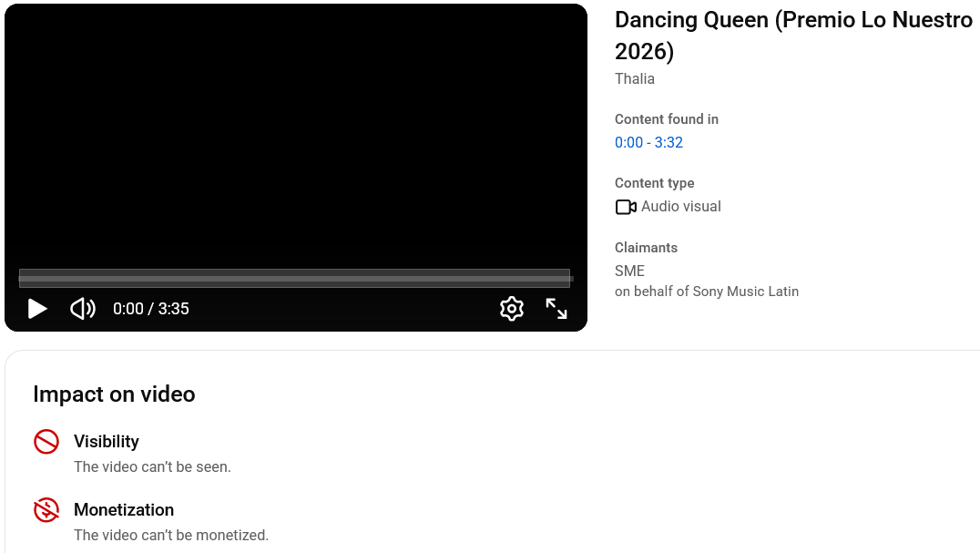Screen dimensions: 980x553
Task: Play the claimed video preview
Action: point(37,309)
